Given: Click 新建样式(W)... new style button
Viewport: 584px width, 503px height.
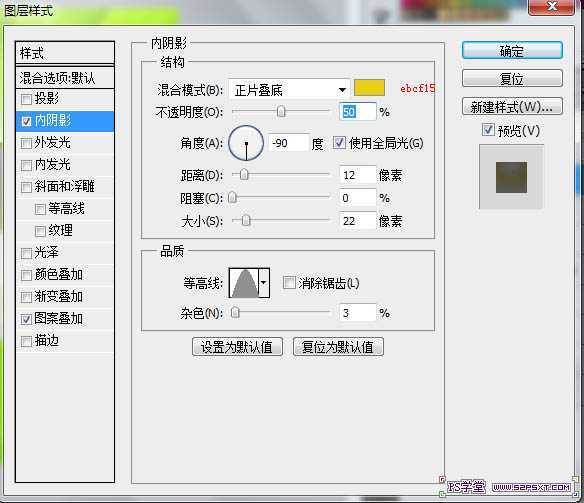Looking at the screenshot, I should click(x=512, y=107).
